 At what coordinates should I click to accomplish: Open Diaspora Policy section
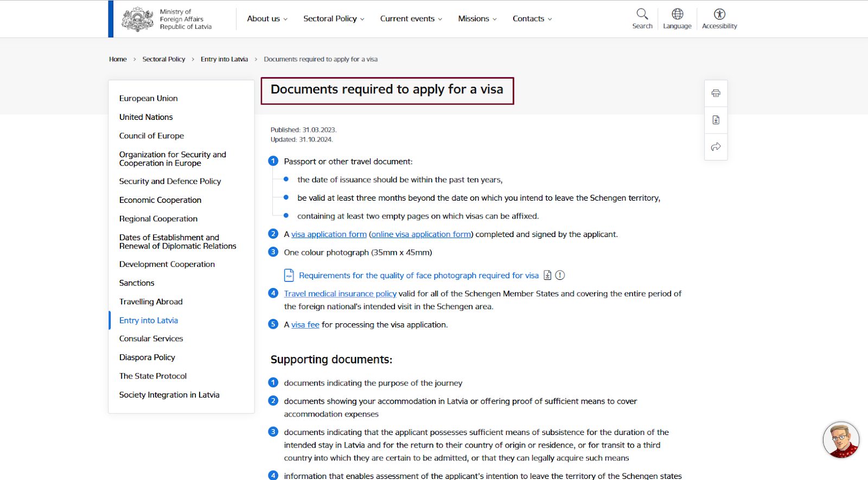coord(147,357)
